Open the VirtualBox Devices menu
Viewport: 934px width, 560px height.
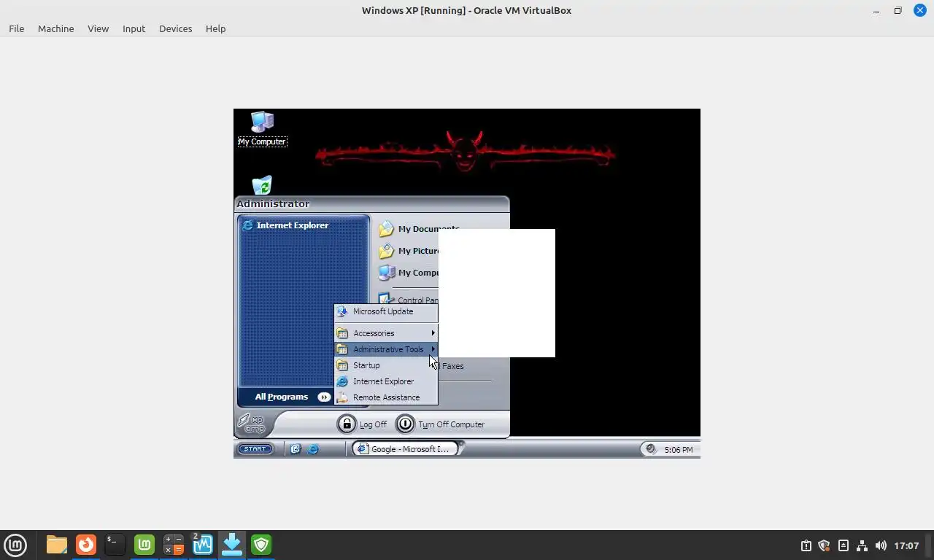(175, 28)
